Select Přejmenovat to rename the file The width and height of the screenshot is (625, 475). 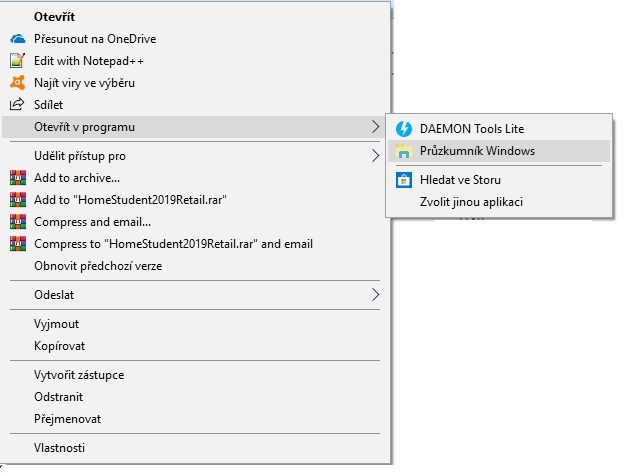[195, 419]
